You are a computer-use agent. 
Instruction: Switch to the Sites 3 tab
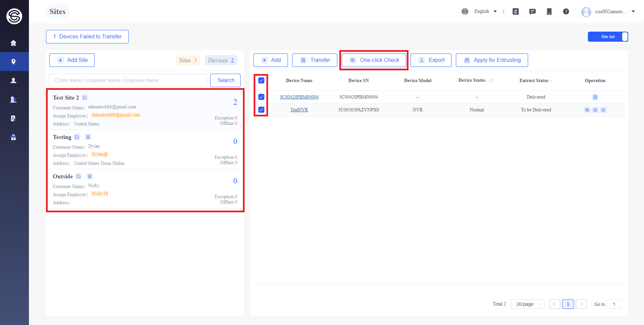188,60
